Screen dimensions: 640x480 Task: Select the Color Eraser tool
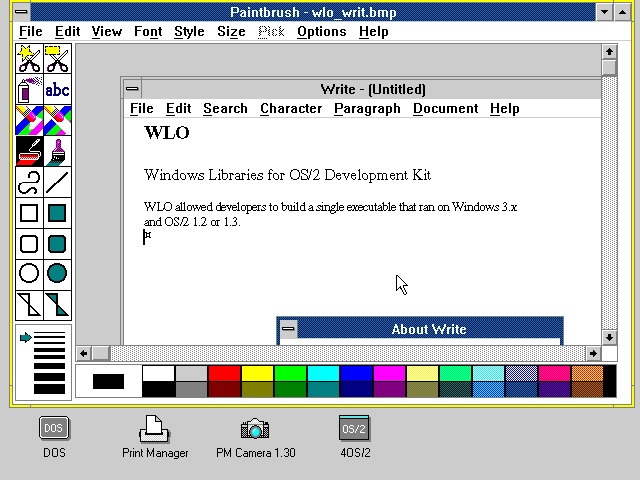click(29, 120)
